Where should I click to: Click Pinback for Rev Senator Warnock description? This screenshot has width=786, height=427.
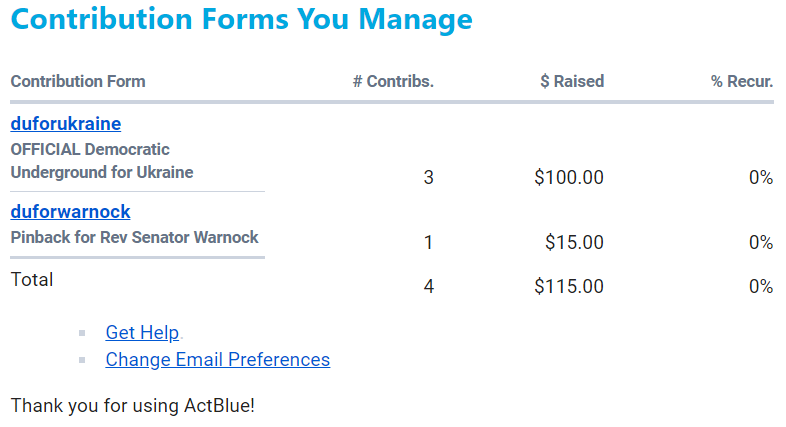(x=134, y=237)
